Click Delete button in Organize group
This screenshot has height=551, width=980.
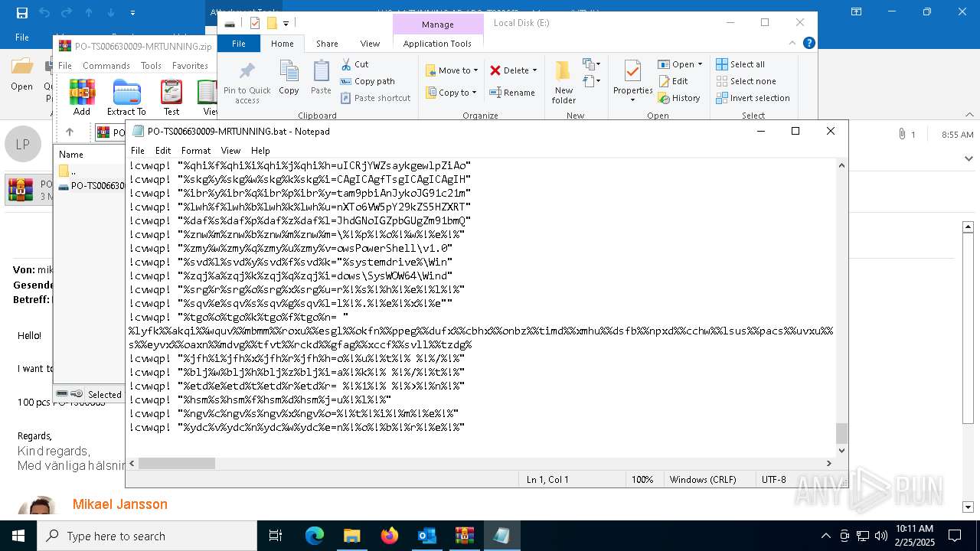click(508, 70)
